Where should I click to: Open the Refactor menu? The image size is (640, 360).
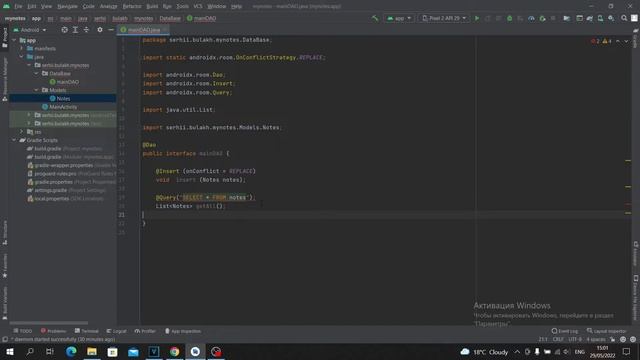[x=132, y=6]
